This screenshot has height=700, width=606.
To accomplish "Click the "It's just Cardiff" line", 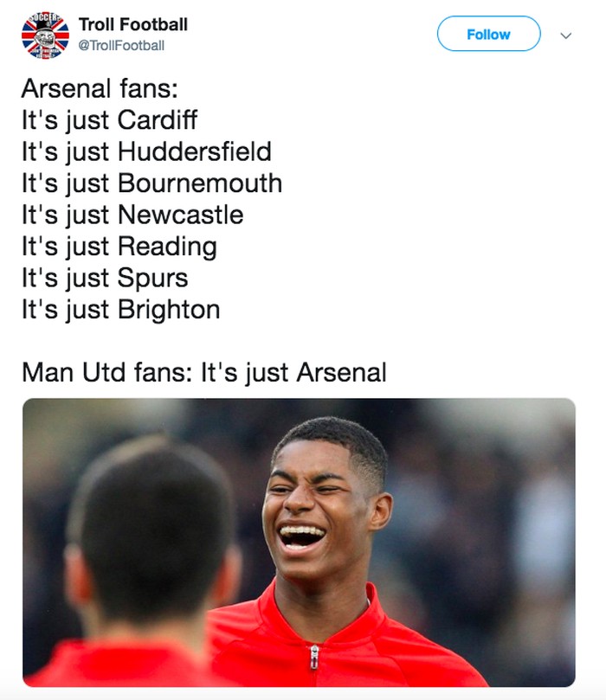I will 109,120.
